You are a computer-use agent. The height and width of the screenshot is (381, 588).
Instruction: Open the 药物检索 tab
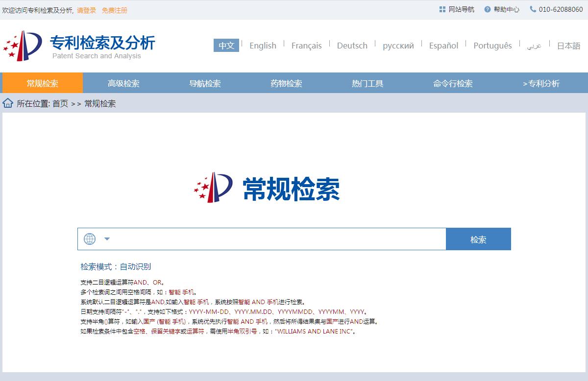[286, 83]
